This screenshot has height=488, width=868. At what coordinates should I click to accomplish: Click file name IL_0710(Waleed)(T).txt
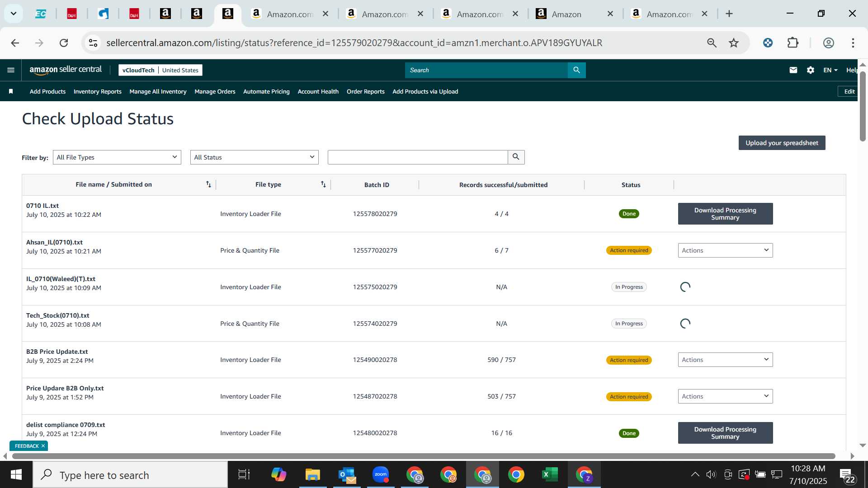(61, 279)
